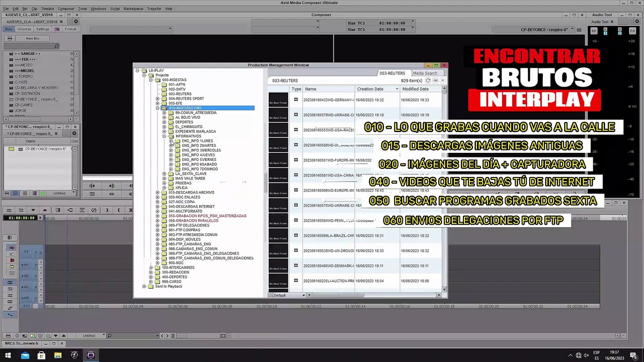Viewport: 644px width, 362px height.
Task: Open Microsoft Store from the taskbar
Action: tap(41, 355)
